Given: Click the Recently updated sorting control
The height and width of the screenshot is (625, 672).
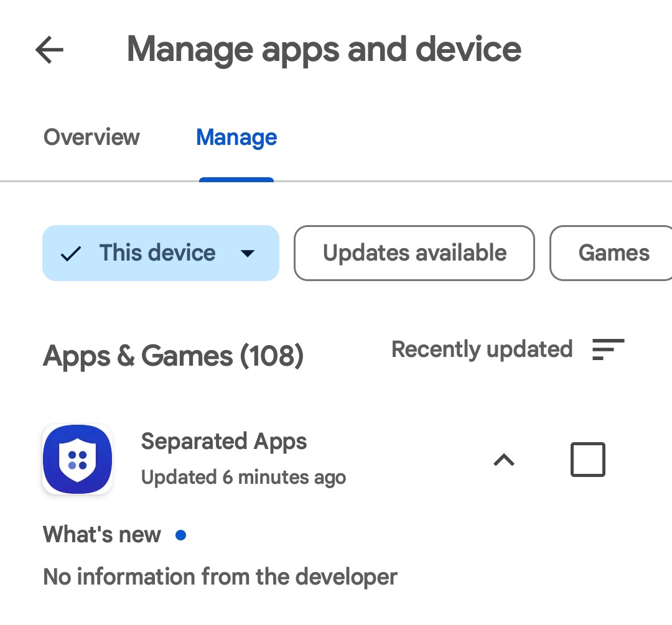Looking at the screenshot, I should pos(482,350).
